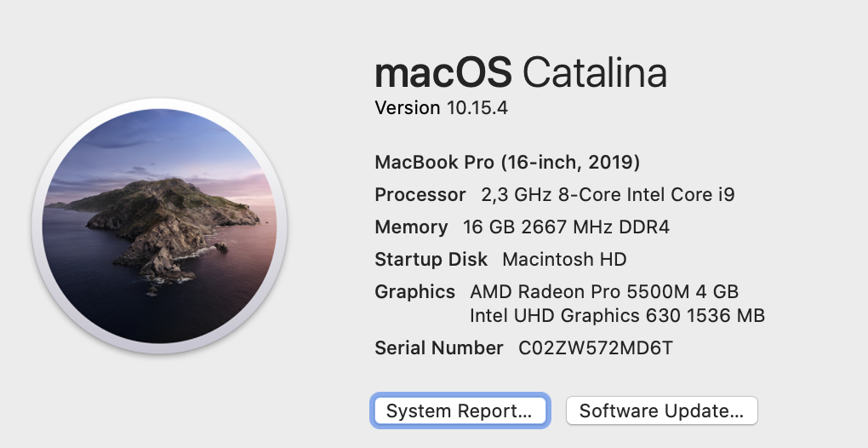Open the System Report... button
This screenshot has width=868, height=448.
pos(460,411)
